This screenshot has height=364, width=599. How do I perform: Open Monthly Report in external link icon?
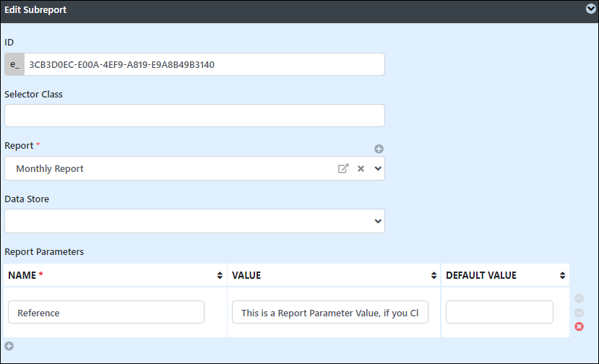pos(343,168)
